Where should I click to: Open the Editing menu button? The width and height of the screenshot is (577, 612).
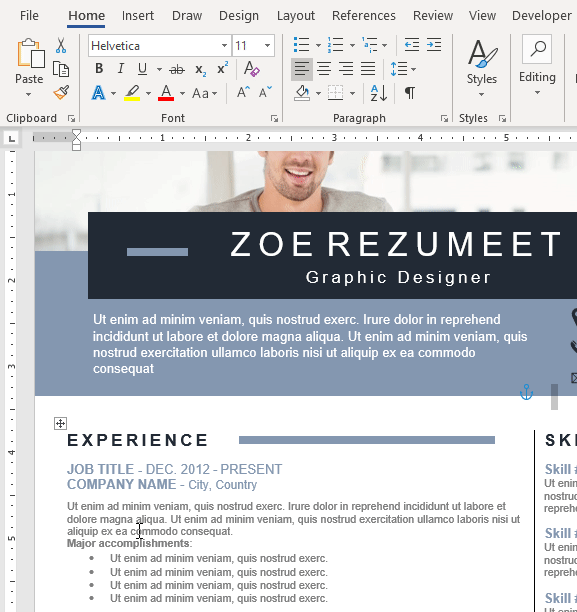click(537, 66)
